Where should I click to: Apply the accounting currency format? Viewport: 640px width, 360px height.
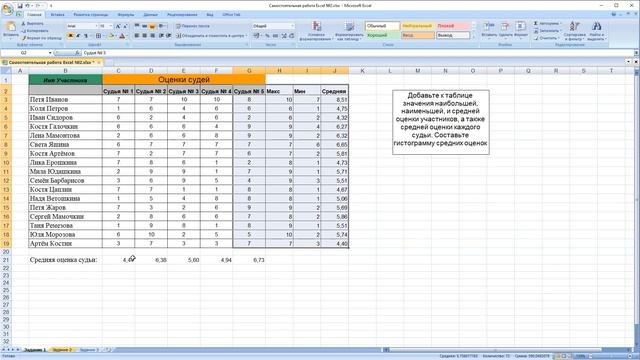tap(256, 36)
